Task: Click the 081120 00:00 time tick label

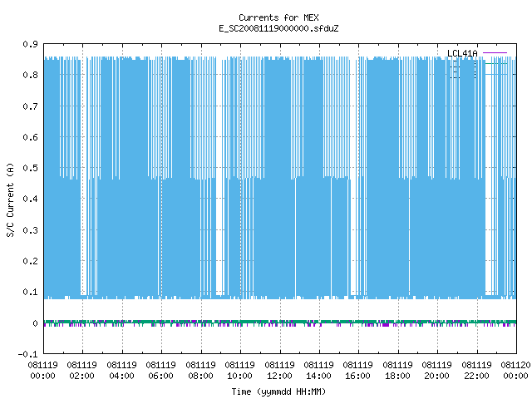Action: pos(515,371)
